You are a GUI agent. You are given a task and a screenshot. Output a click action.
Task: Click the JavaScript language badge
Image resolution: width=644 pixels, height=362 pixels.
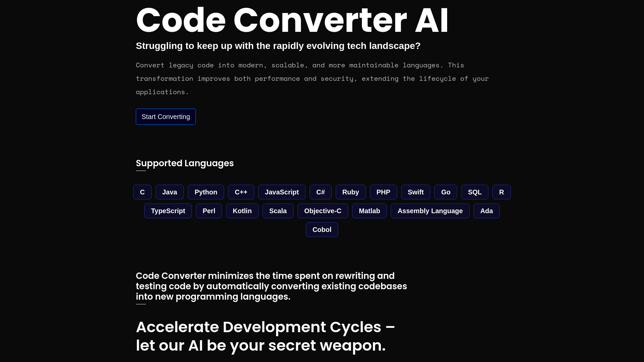[x=282, y=192]
